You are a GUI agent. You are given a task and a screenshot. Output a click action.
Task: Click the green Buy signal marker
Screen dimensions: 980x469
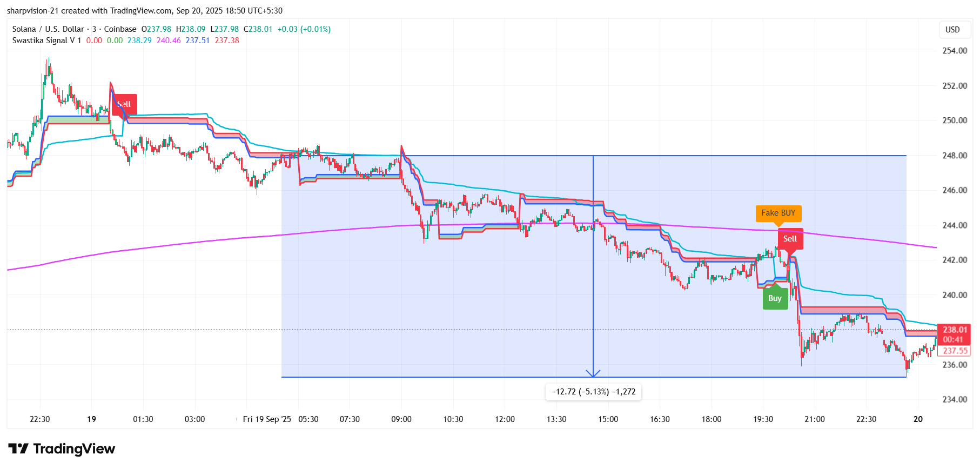click(775, 298)
